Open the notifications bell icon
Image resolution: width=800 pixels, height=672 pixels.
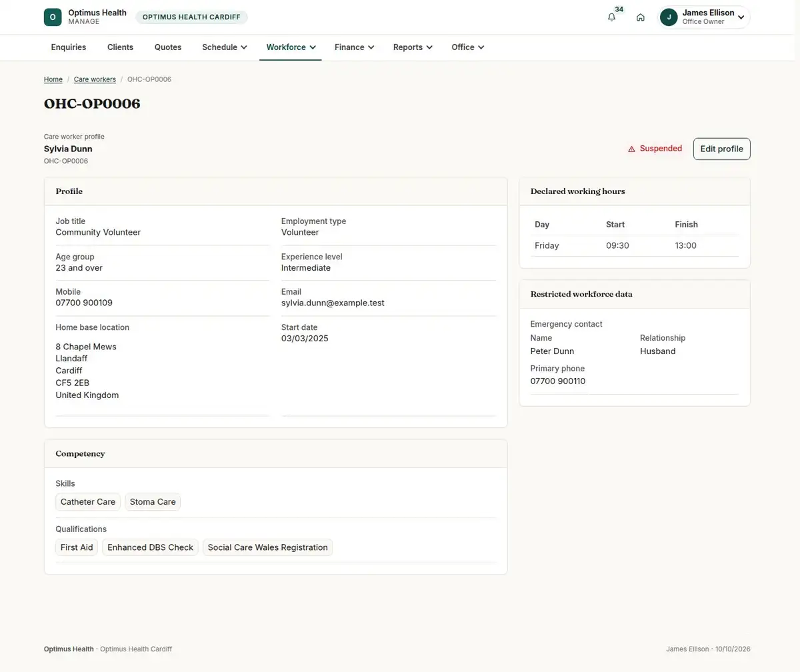coord(611,17)
